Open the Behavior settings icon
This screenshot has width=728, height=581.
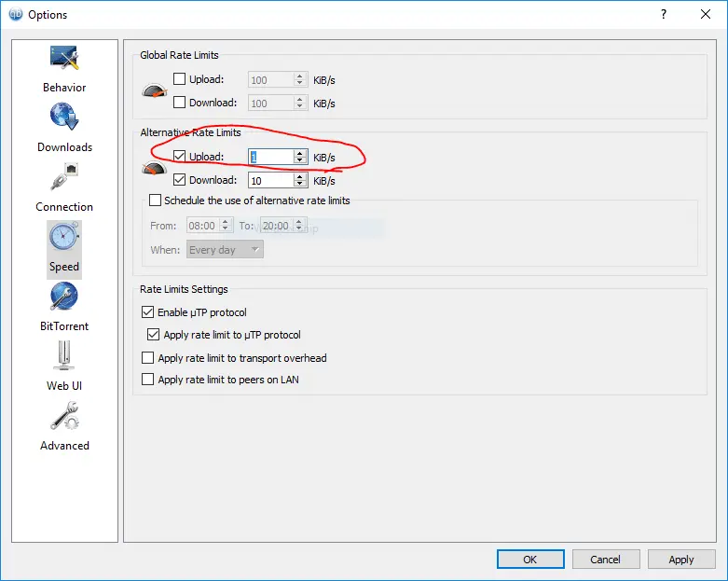pyautogui.click(x=64, y=58)
